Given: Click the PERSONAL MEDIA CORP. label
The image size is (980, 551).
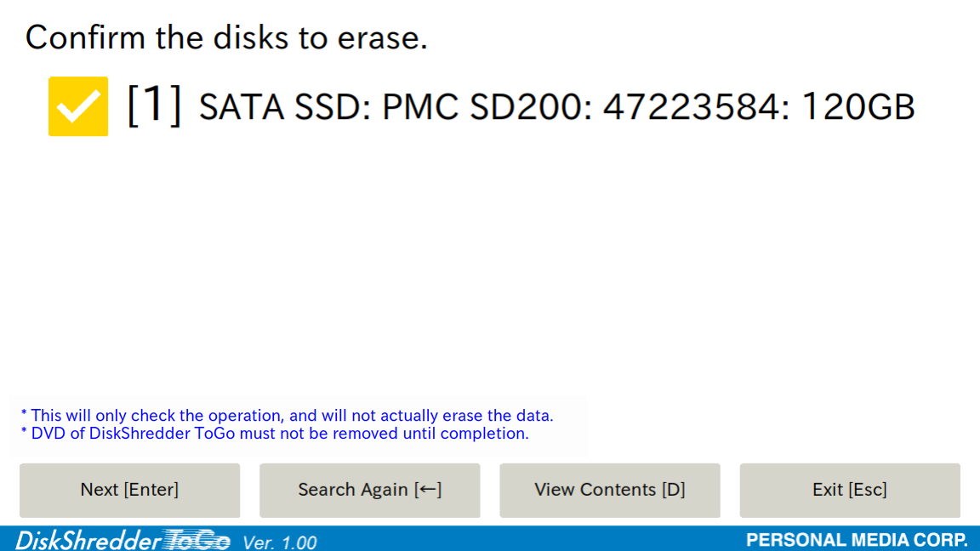Looking at the screenshot, I should (x=857, y=540).
